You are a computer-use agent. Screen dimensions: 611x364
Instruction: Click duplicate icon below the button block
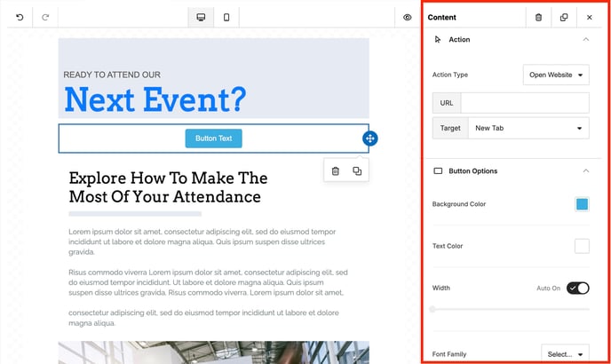(357, 170)
